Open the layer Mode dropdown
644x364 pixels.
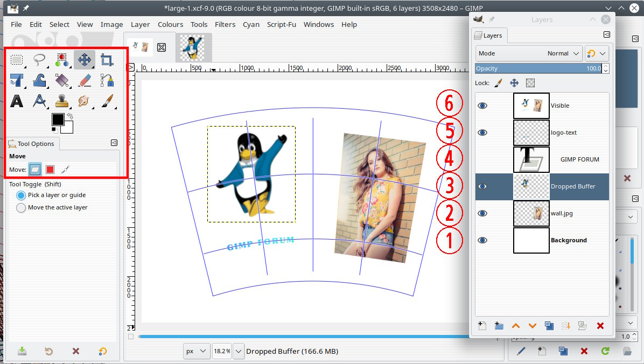529,53
